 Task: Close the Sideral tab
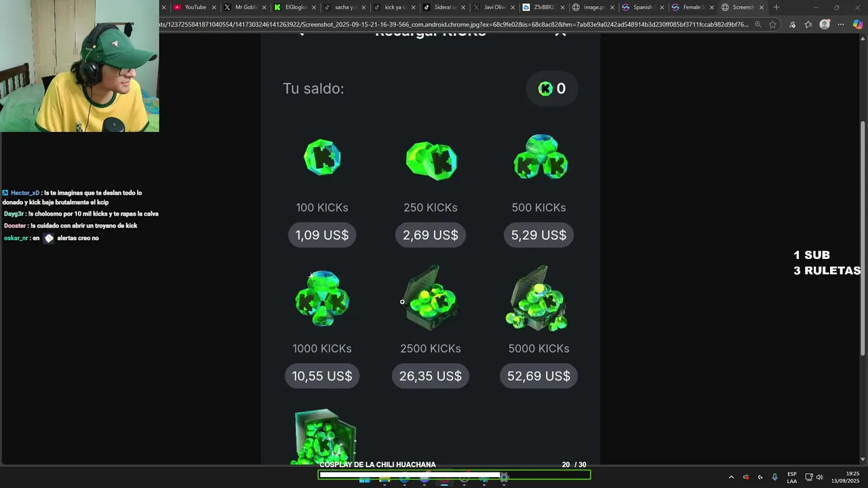tap(462, 7)
